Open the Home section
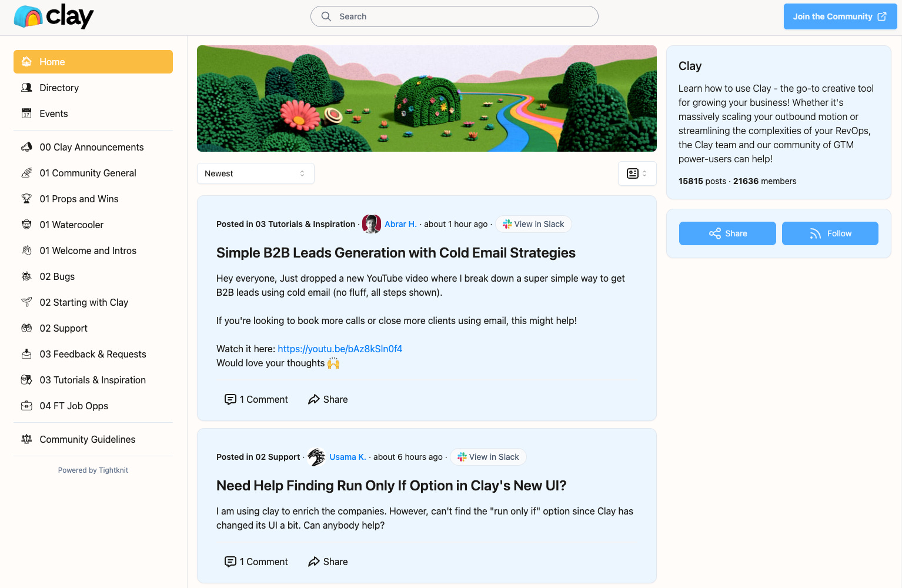Viewport: 902px width, 588px height. pos(93,62)
